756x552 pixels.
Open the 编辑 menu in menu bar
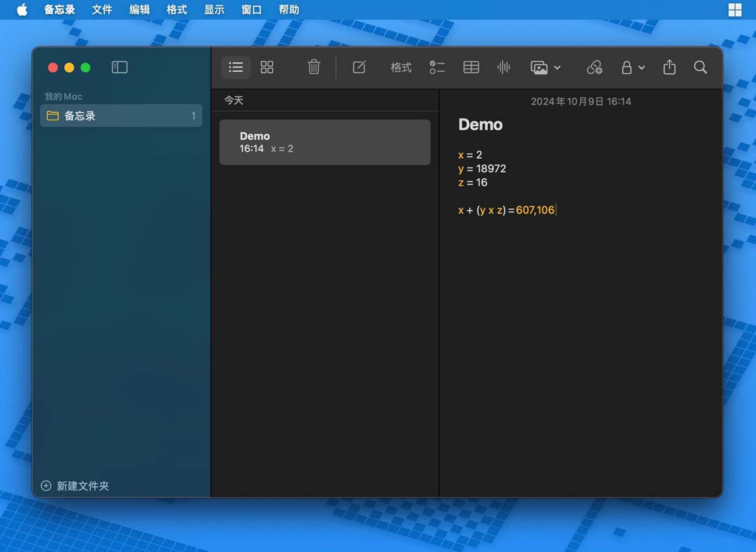139,10
